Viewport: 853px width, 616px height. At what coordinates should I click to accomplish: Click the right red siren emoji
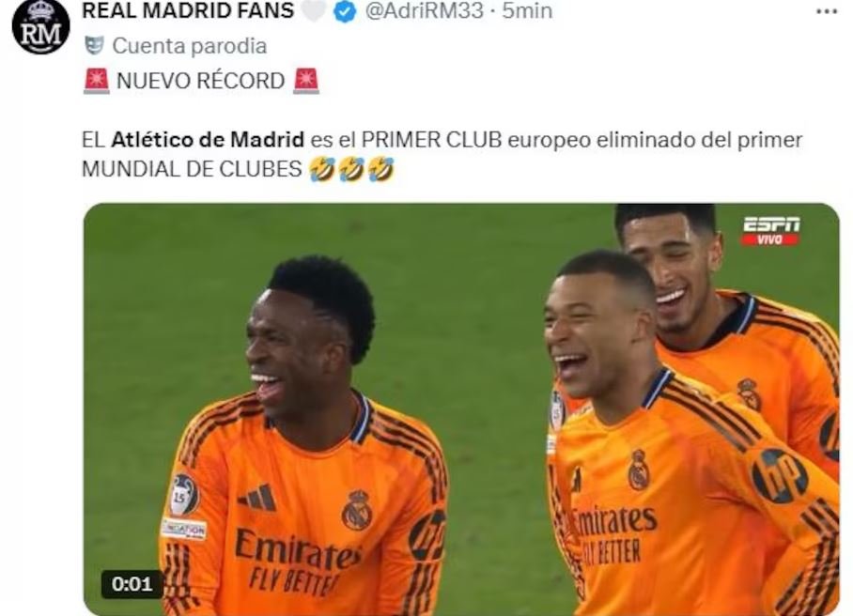point(306,81)
